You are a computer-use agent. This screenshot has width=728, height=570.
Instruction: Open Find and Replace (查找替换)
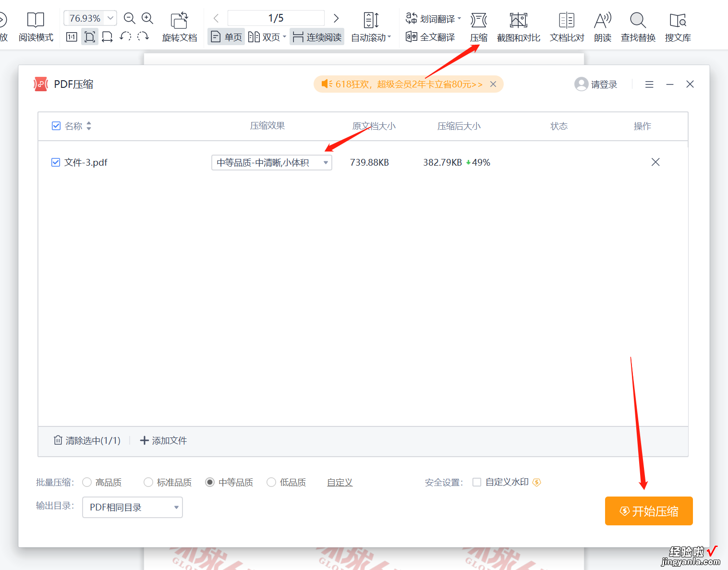pos(638,27)
